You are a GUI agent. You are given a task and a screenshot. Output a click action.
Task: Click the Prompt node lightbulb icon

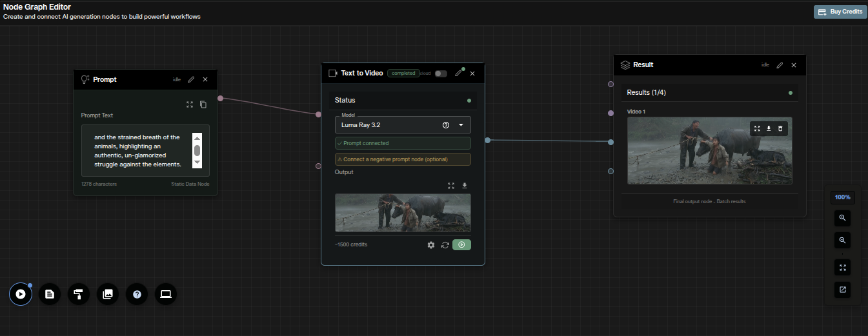click(85, 79)
